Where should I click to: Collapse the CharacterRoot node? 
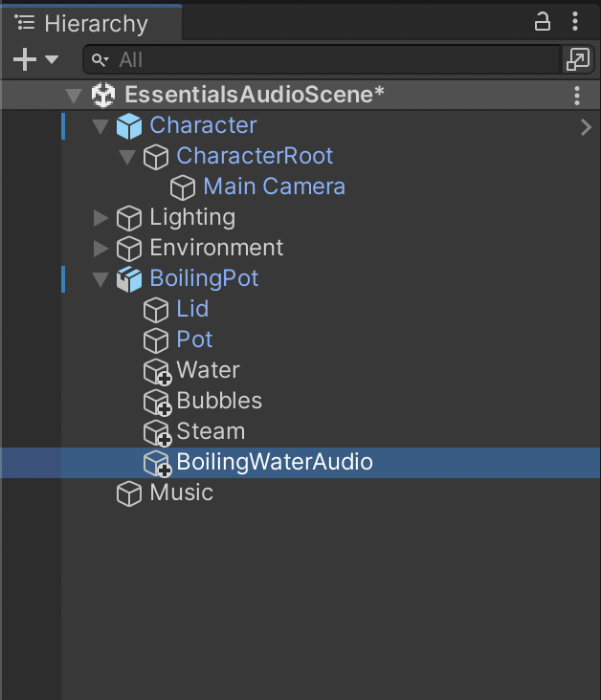[127, 156]
